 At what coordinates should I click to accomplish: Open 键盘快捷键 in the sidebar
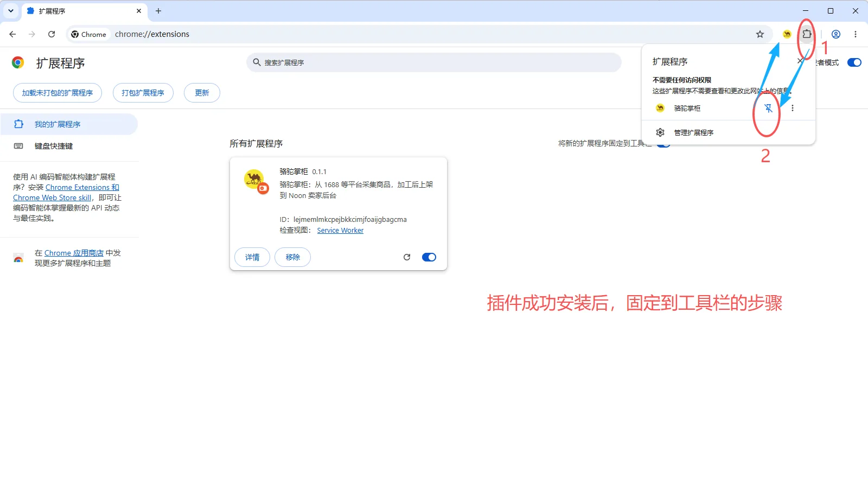click(69, 146)
